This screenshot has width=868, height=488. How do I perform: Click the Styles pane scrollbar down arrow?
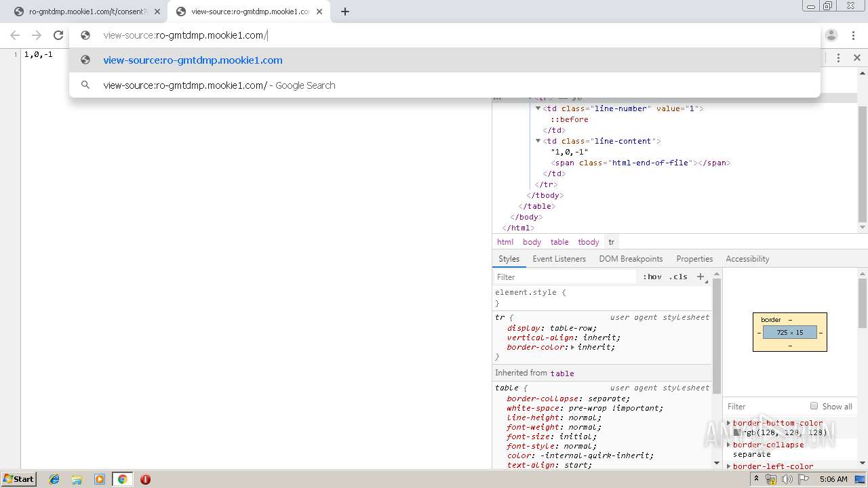[717, 463]
